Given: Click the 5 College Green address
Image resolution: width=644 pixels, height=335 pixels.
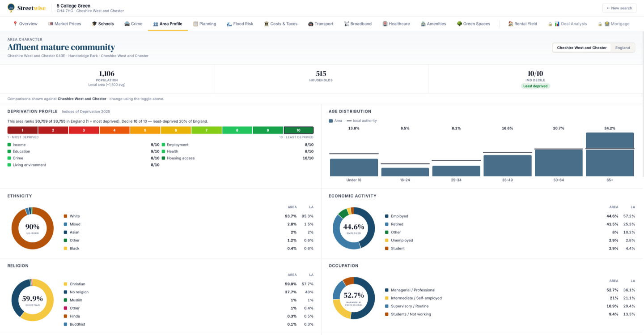Looking at the screenshot, I should (73, 6).
